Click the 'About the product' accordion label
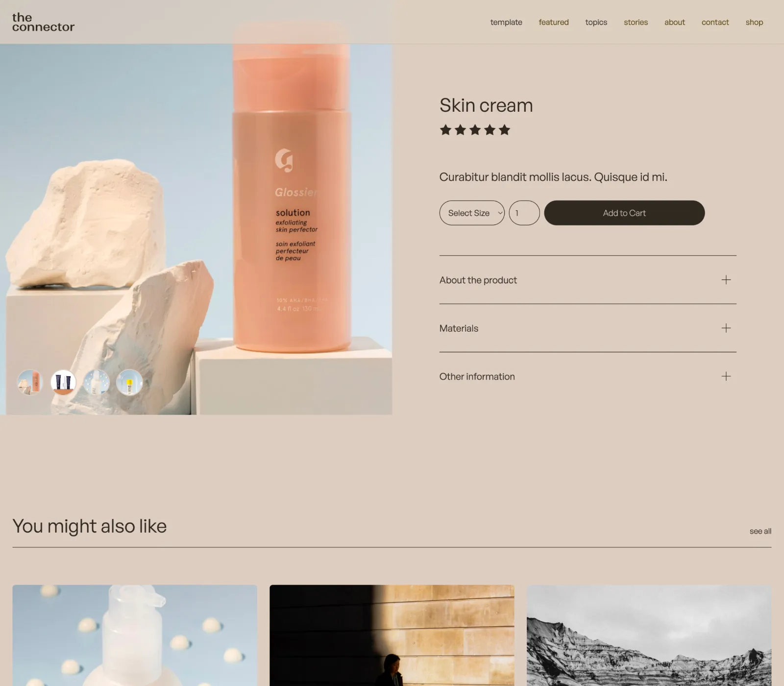 pyautogui.click(x=478, y=280)
